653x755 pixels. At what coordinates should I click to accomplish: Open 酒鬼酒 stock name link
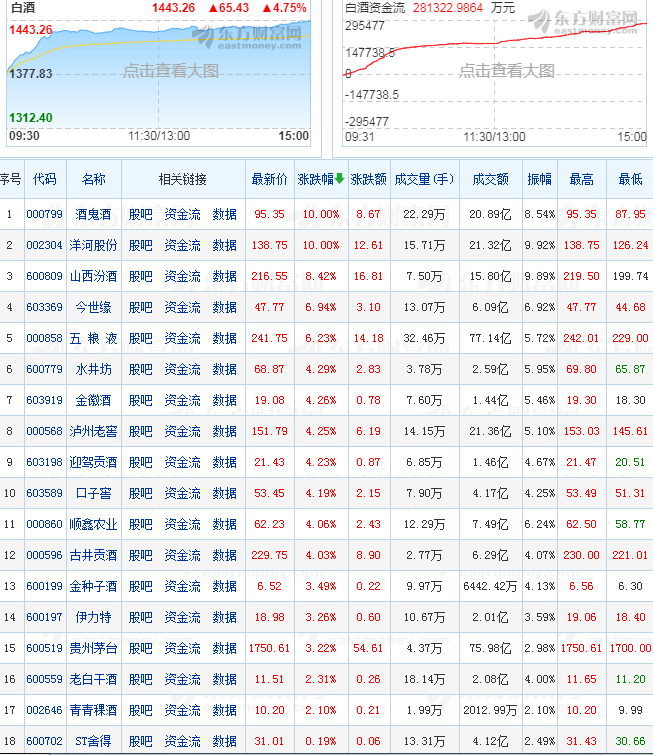pos(93,214)
